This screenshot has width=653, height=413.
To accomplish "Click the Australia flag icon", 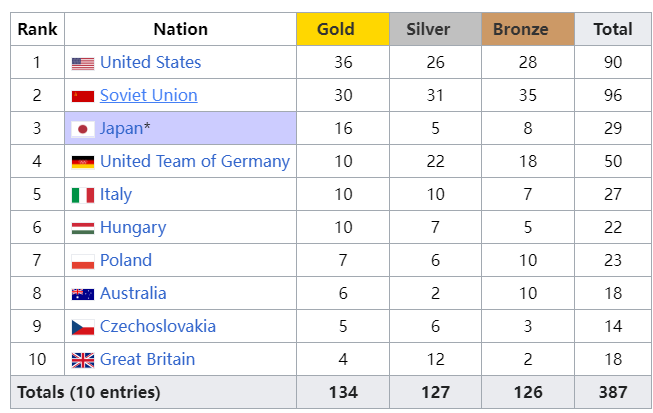I will [83, 294].
